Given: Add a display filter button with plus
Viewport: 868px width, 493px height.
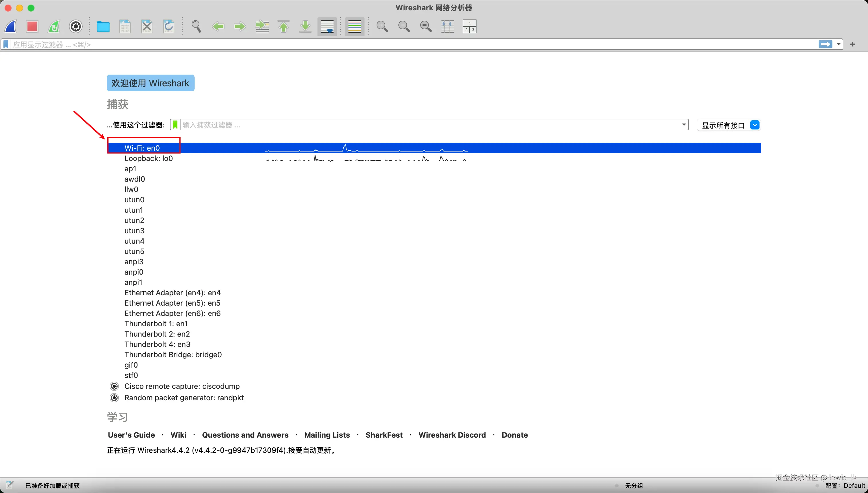Looking at the screenshot, I should 852,44.
